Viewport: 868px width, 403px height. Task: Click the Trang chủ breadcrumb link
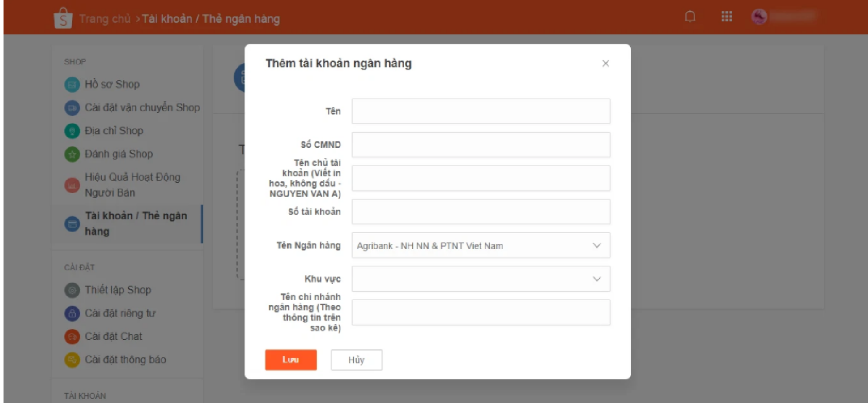pyautogui.click(x=105, y=19)
